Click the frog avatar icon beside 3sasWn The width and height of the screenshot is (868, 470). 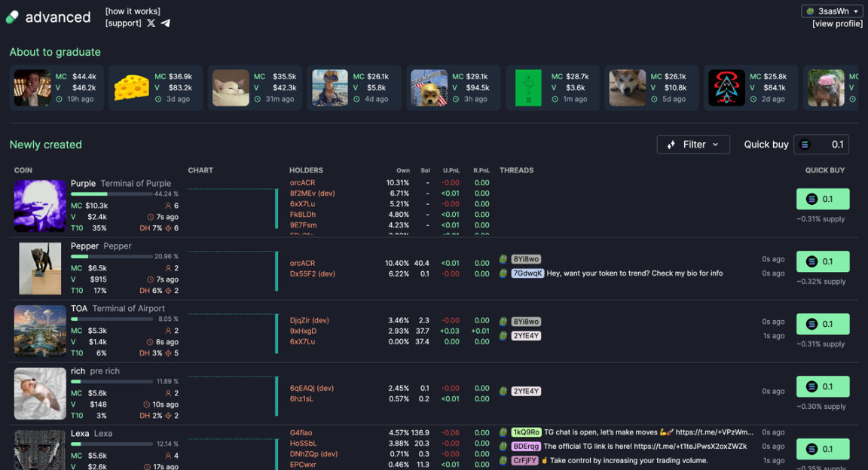coord(811,11)
